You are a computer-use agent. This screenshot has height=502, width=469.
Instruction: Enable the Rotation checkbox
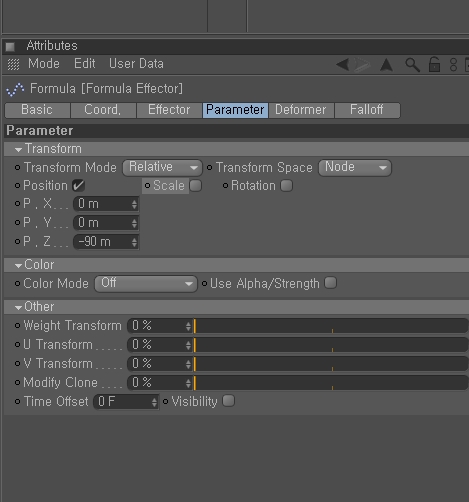pyautogui.click(x=286, y=186)
